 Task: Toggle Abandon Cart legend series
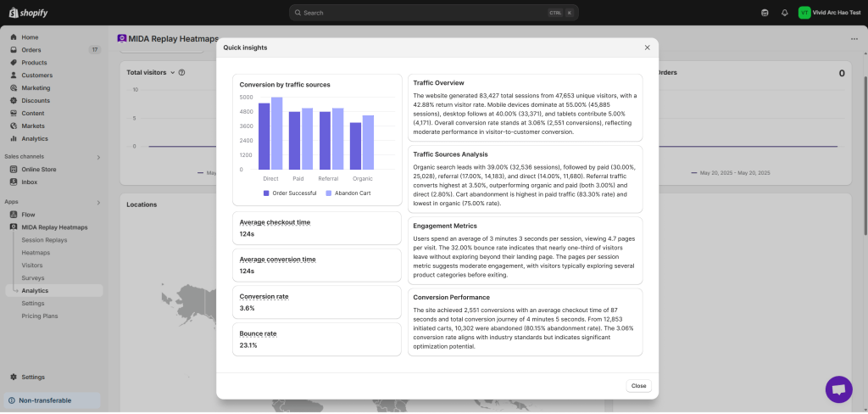point(348,193)
